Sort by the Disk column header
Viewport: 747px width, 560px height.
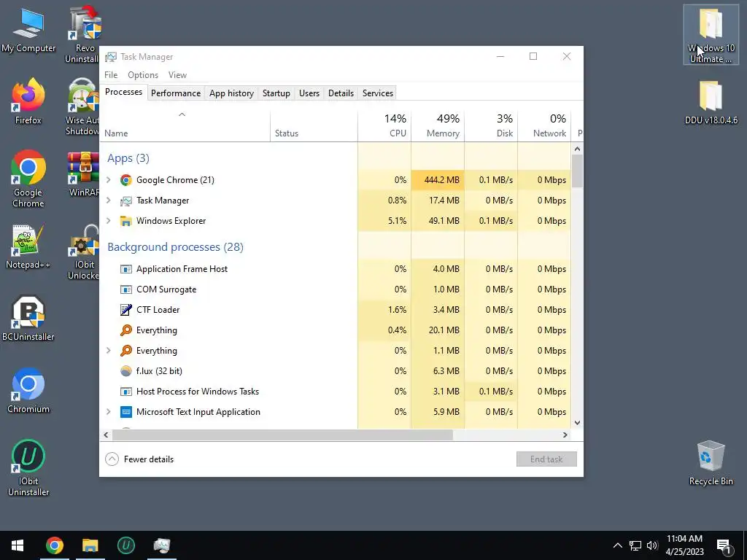pyautogui.click(x=491, y=126)
